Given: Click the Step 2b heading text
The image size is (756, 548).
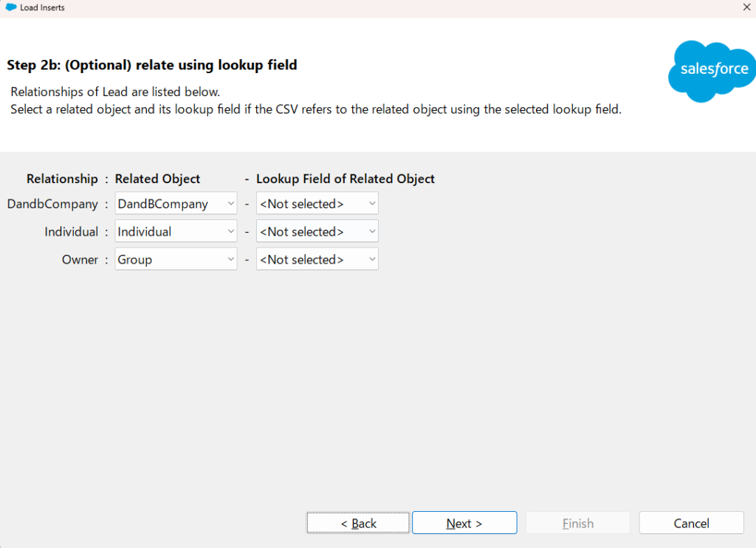Looking at the screenshot, I should coord(152,65).
